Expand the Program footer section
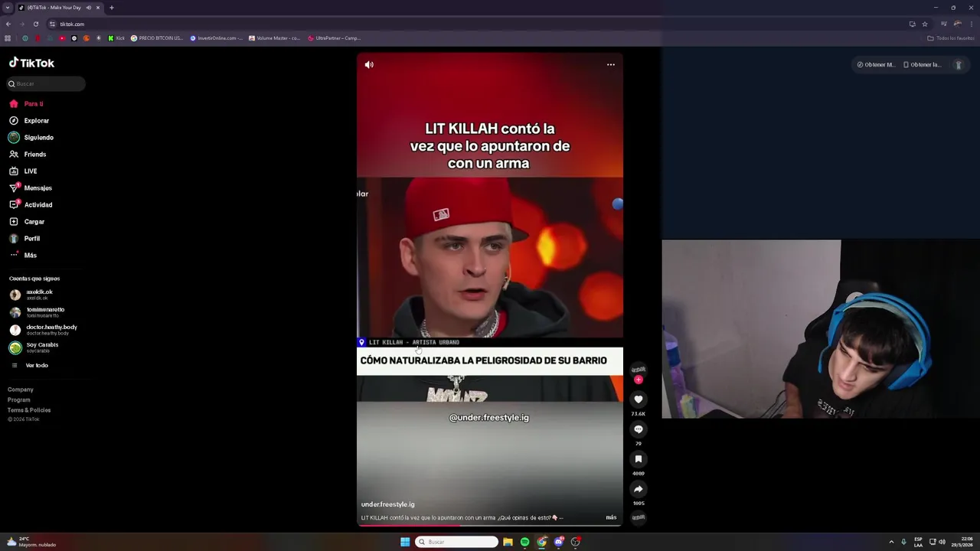The image size is (980, 551). point(19,399)
